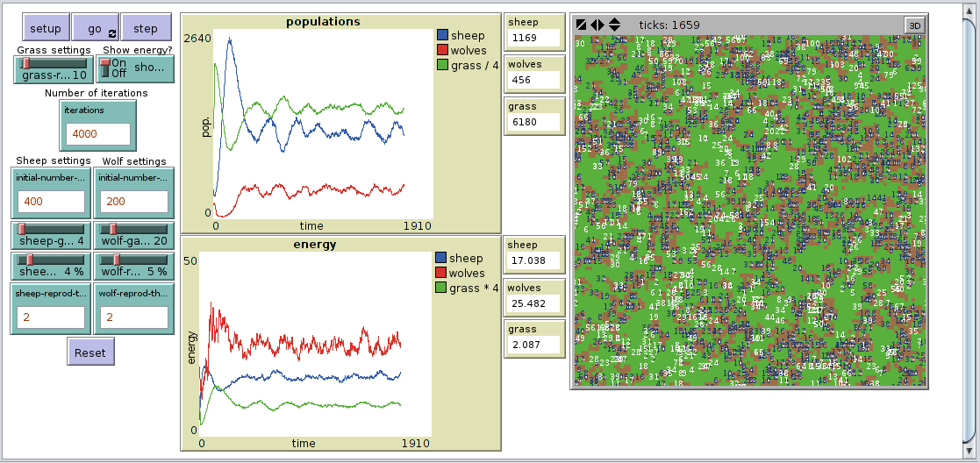The width and height of the screenshot is (980, 463).
Task: Switch the world view to 3D
Action: click(x=914, y=25)
